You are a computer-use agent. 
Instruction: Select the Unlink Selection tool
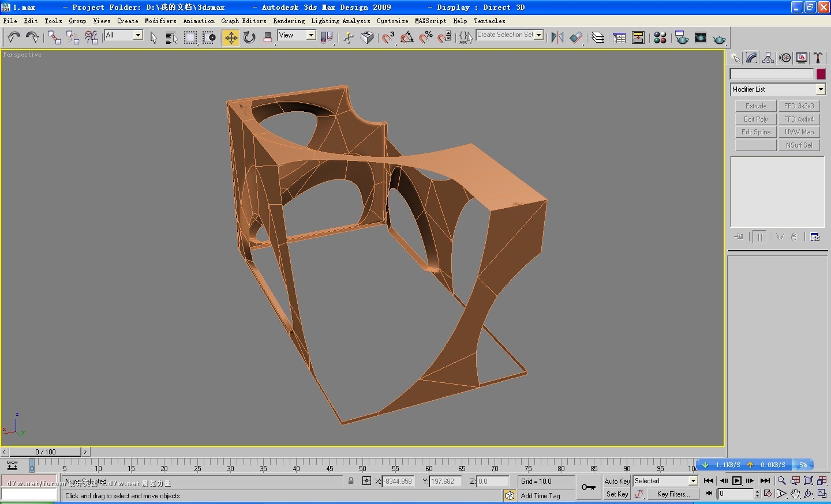(73, 37)
